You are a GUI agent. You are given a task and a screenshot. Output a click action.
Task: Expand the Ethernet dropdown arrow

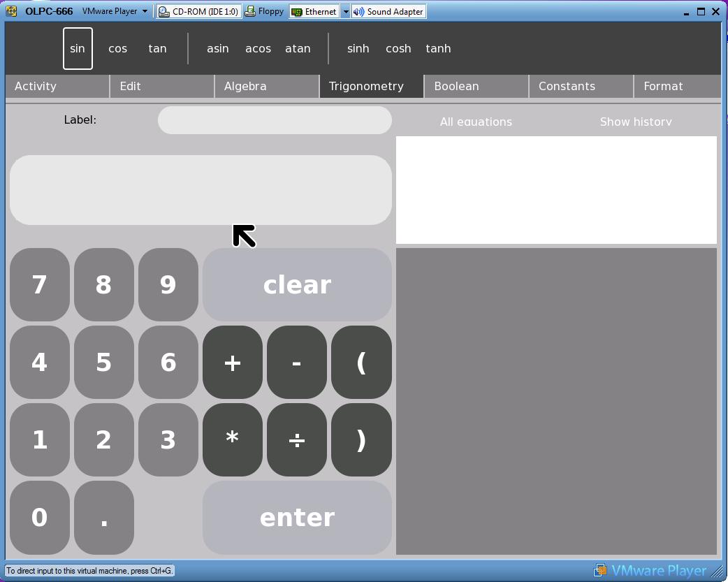point(345,12)
